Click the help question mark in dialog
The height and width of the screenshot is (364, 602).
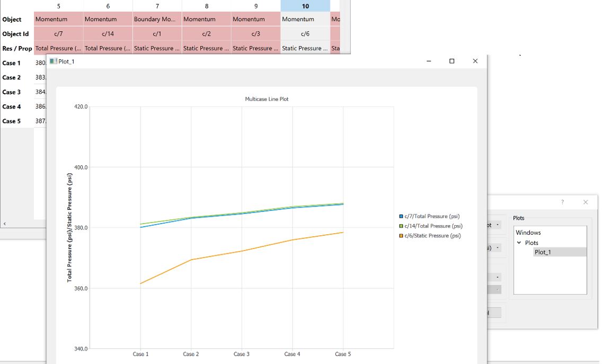[562, 202]
